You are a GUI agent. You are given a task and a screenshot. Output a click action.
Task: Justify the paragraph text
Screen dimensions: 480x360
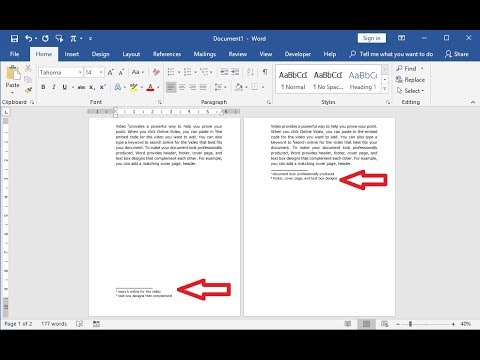(203, 87)
